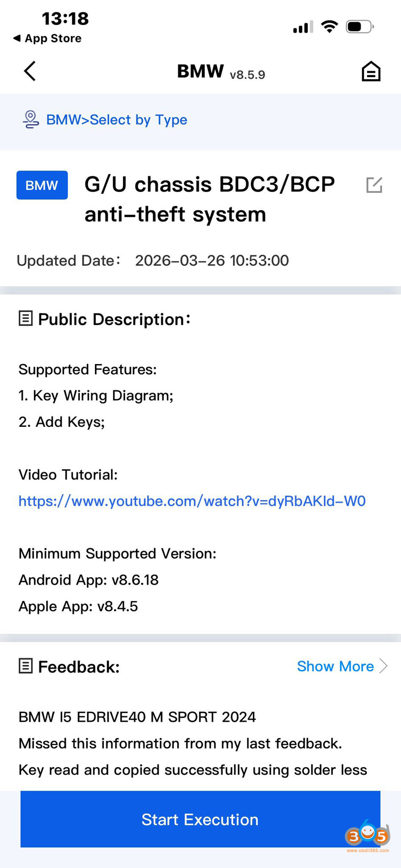This screenshot has height=868, width=401.
Task: Select the blue BMW badge label
Action: pos(42,185)
